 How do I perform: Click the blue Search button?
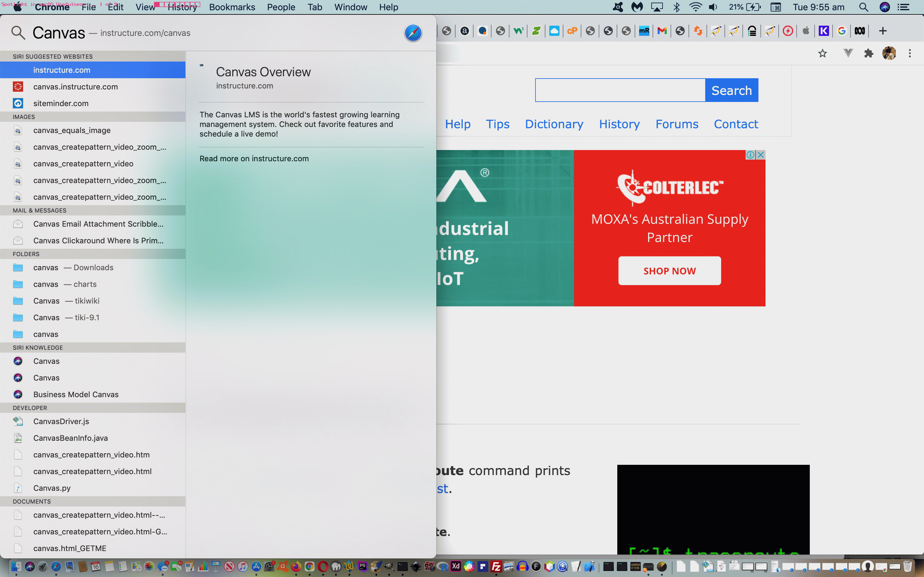pyautogui.click(x=731, y=90)
